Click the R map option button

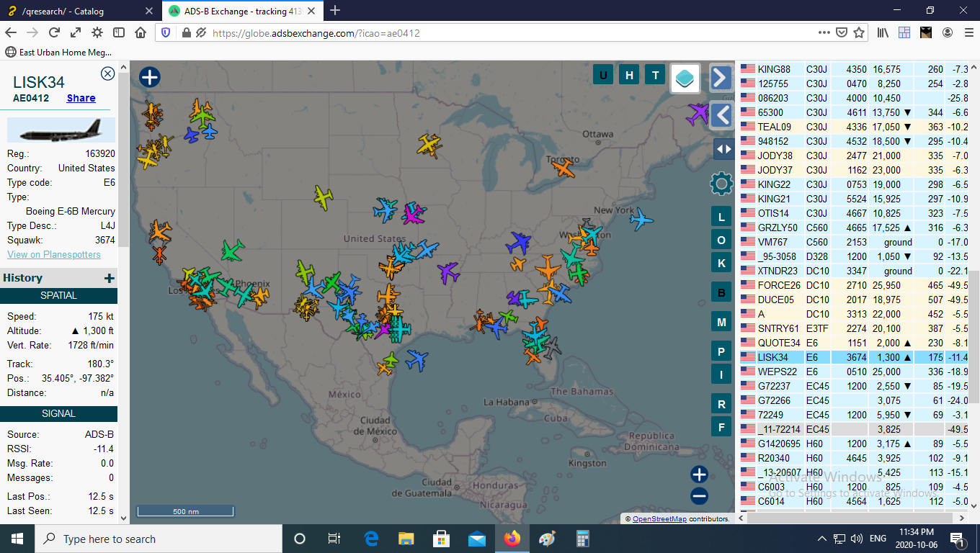coord(721,404)
